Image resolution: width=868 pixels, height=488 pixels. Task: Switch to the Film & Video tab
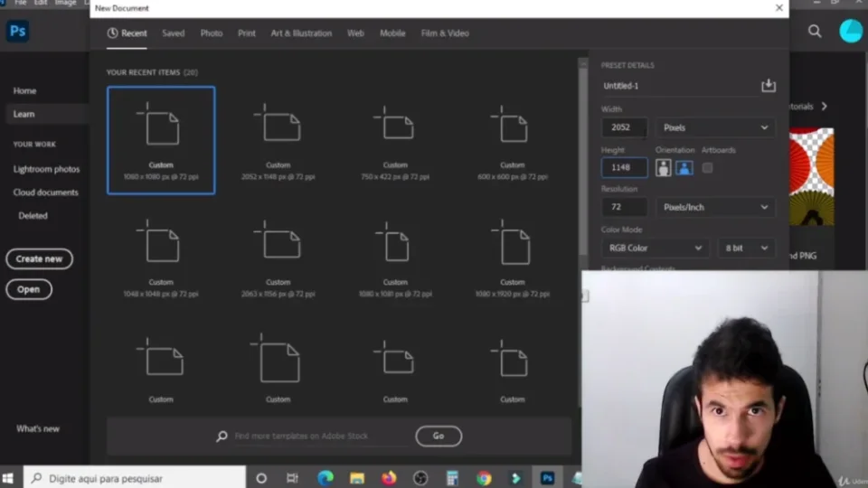point(445,33)
